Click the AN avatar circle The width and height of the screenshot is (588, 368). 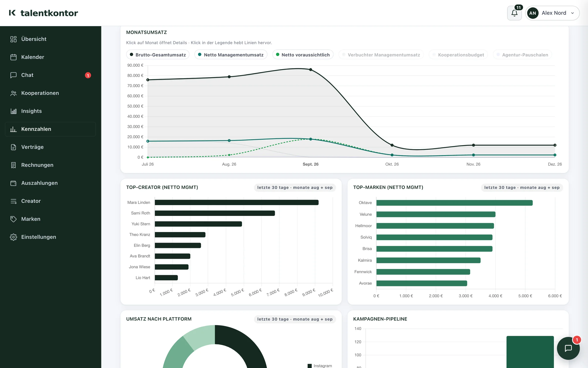533,13
